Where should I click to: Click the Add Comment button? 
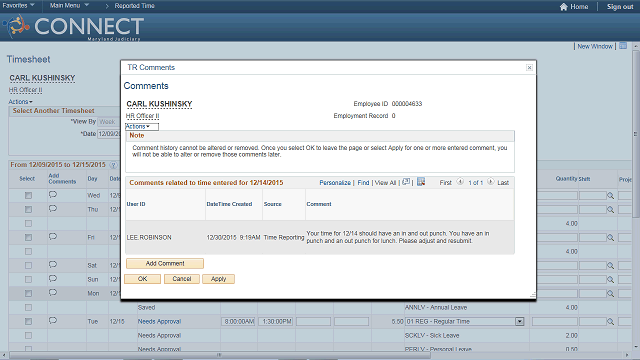pos(165,264)
